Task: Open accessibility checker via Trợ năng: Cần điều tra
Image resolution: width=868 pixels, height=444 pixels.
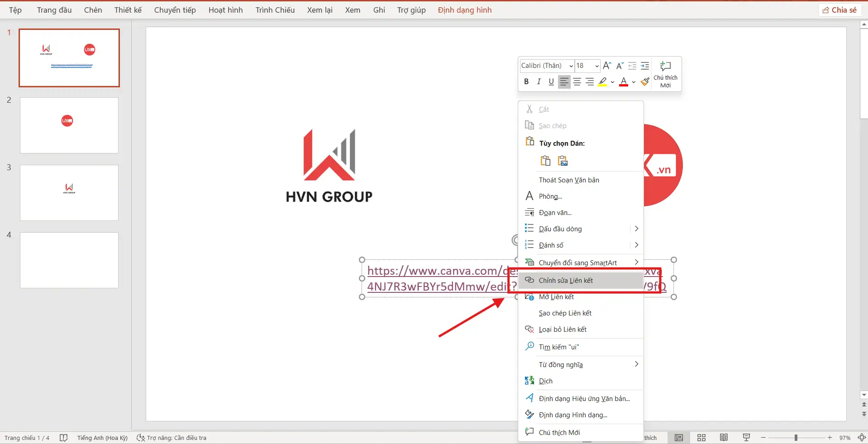Action: (x=174, y=437)
